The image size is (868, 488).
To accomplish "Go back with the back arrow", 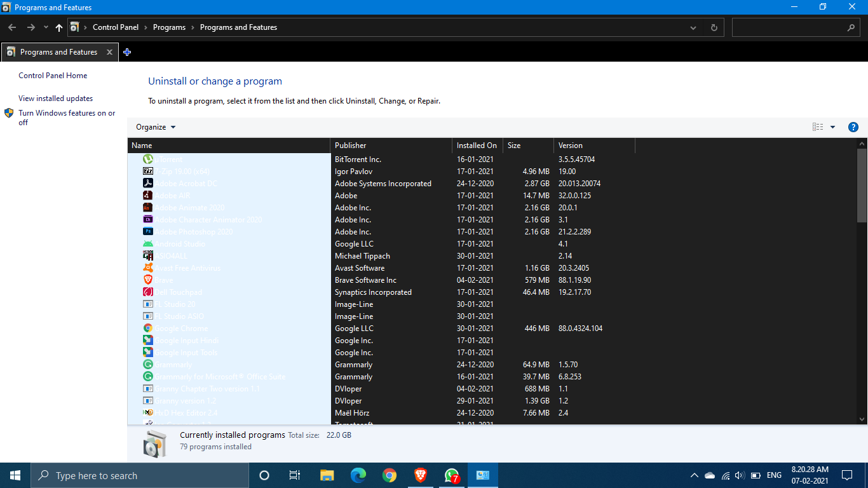I will tap(12, 27).
